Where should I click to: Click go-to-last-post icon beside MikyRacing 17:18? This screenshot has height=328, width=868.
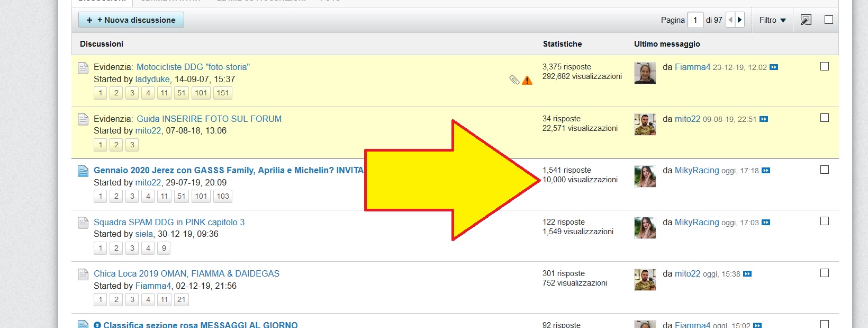click(x=766, y=171)
